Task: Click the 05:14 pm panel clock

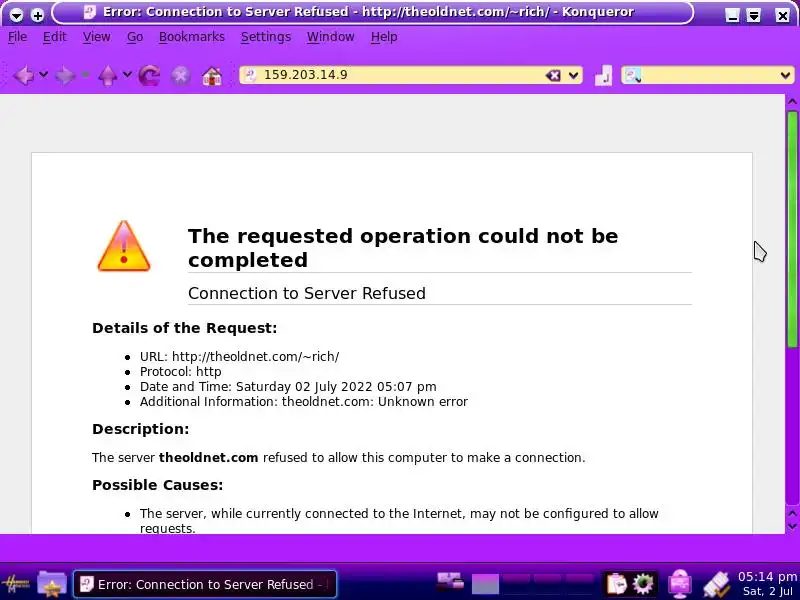Action: tap(767, 584)
